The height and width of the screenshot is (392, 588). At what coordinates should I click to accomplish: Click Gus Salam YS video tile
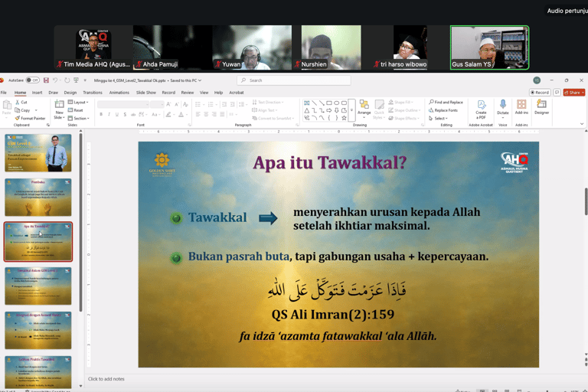(489, 47)
